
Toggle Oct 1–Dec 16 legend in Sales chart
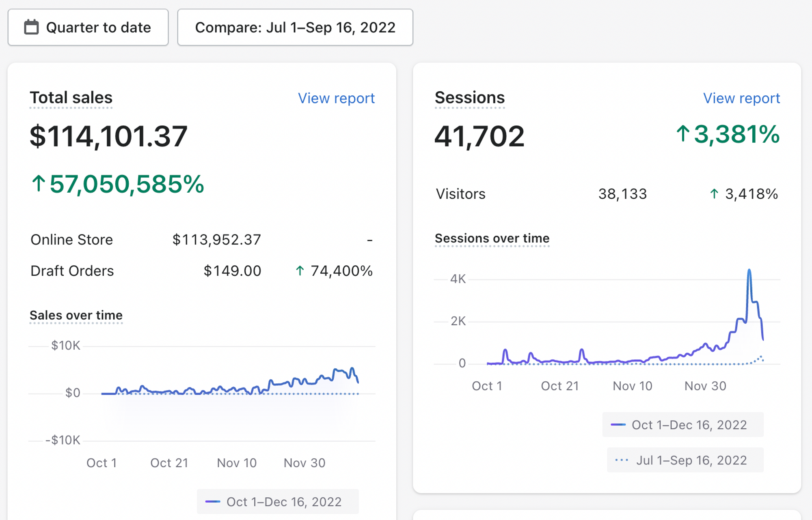pos(278,502)
